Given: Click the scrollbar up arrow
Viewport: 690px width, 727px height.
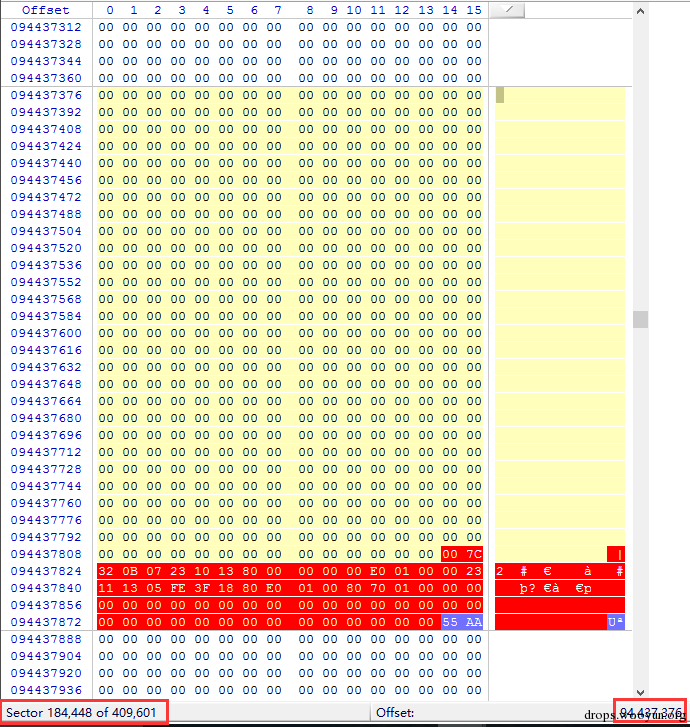Looking at the screenshot, I should 640,11.
